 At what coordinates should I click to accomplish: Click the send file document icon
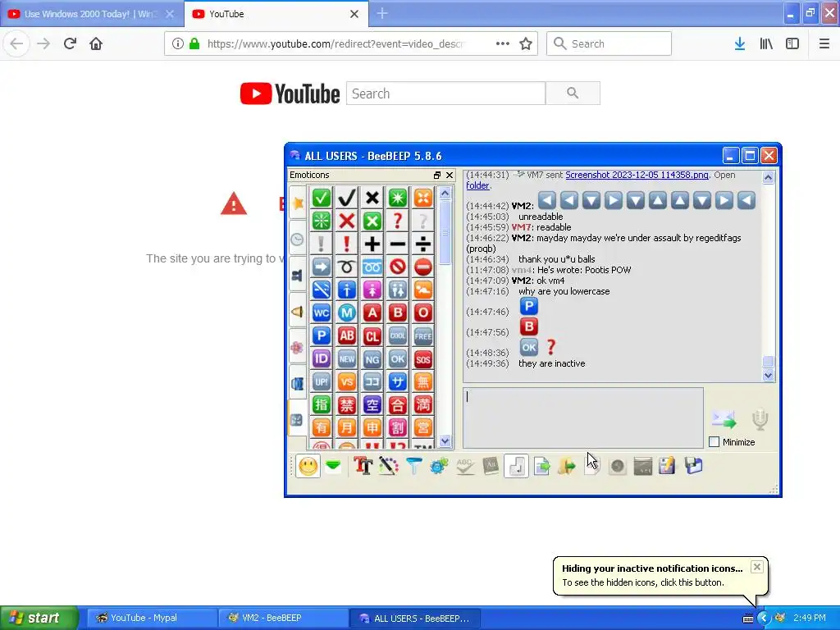(541, 466)
